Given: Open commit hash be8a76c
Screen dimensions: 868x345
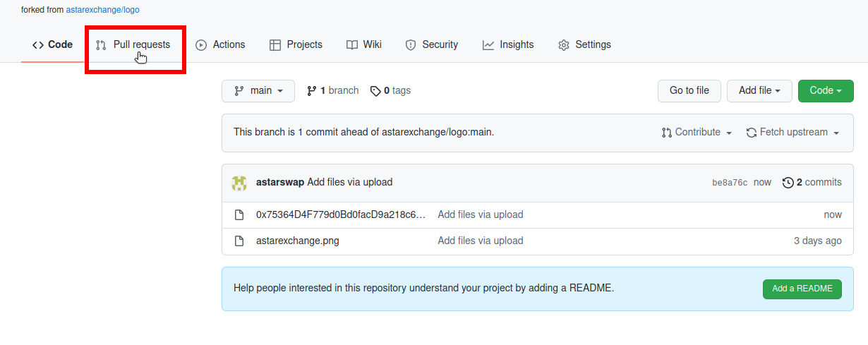Looking at the screenshot, I should (730, 183).
